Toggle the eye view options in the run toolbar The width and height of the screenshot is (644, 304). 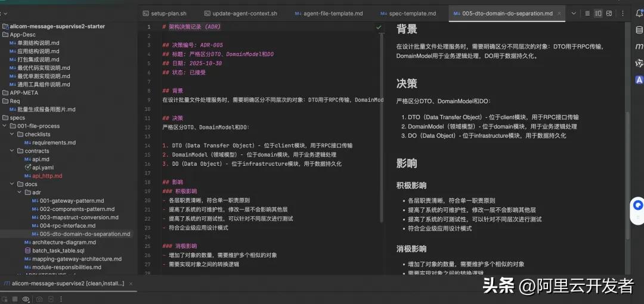pyautogui.click(x=26, y=299)
